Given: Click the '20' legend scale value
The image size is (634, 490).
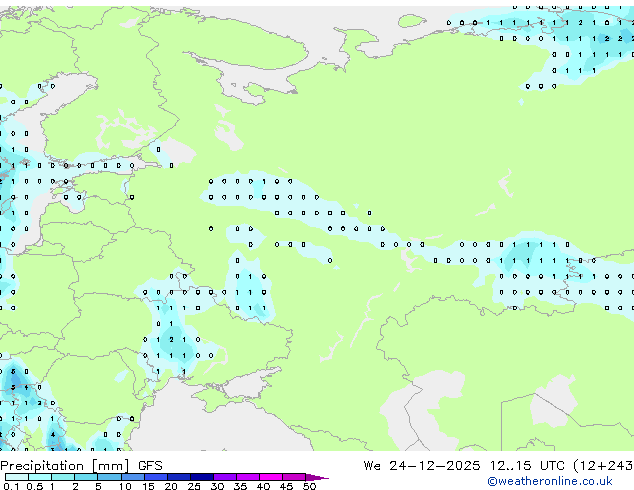Looking at the screenshot, I should (x=171, y=486).
